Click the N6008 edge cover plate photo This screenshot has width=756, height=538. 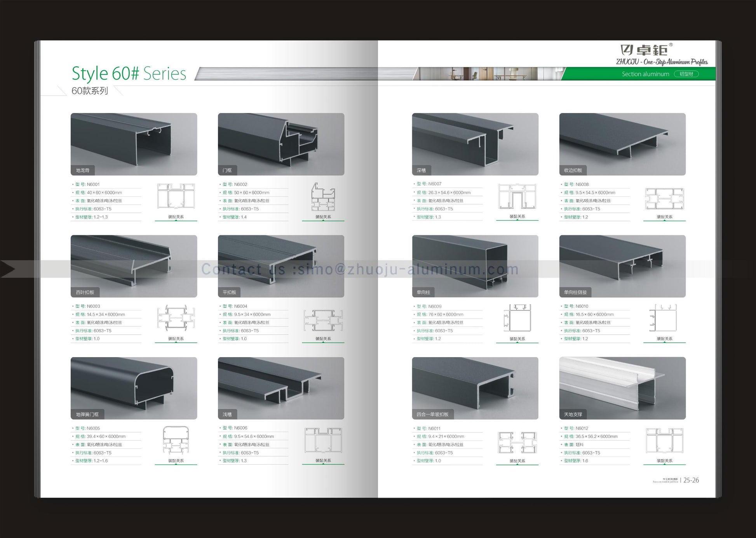tap(622, 144)
